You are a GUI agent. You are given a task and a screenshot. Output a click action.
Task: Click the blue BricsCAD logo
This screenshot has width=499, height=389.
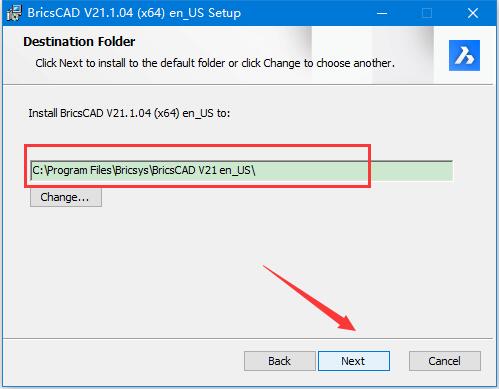[464, 55]
